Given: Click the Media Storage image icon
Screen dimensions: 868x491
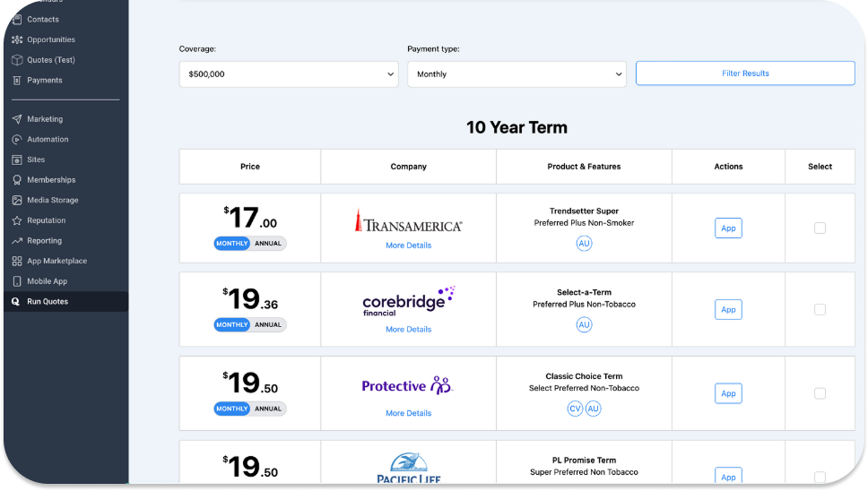Looking at the screenshot, I should [17, 200].
